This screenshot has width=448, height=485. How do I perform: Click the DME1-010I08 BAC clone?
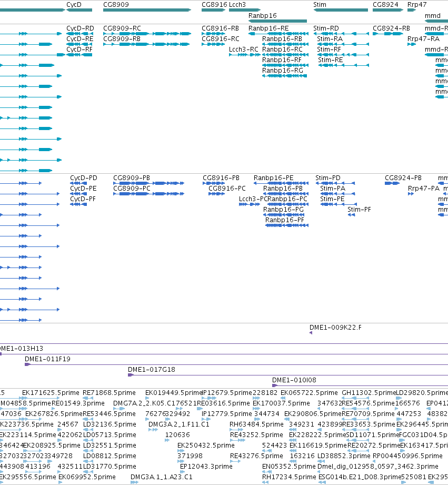[x=360, y=385]
